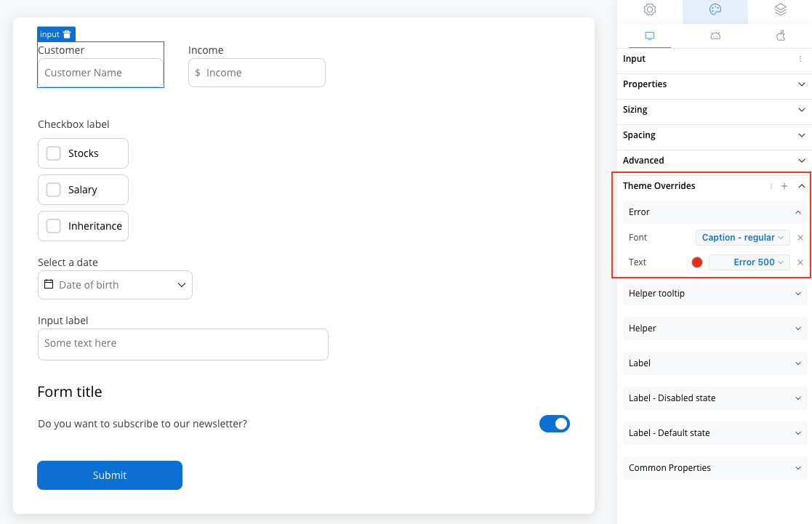Image resolution: width=812 pixels, height=524 pixels.
Task: Open the Date of birth dropdown
Action: (x=115, y=285)
